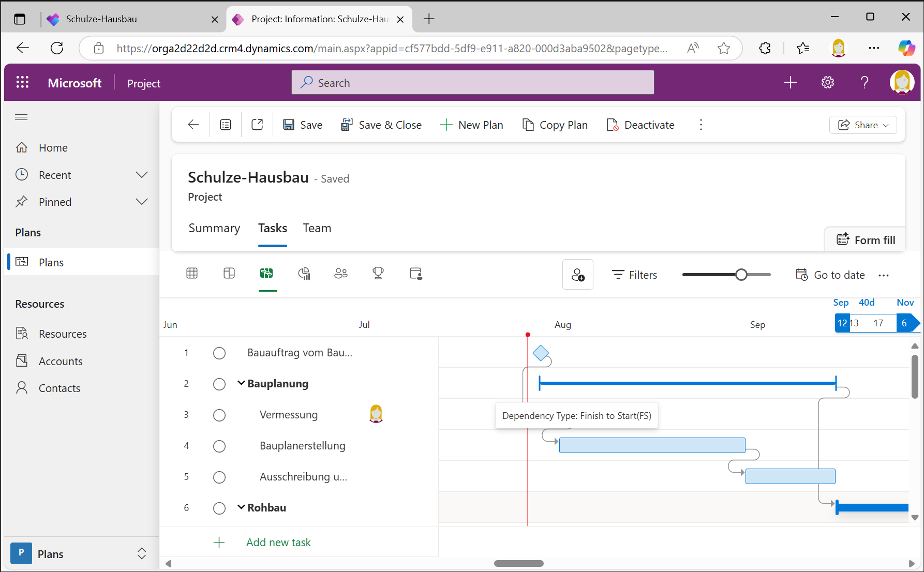Click Go to date

(830, 275)
